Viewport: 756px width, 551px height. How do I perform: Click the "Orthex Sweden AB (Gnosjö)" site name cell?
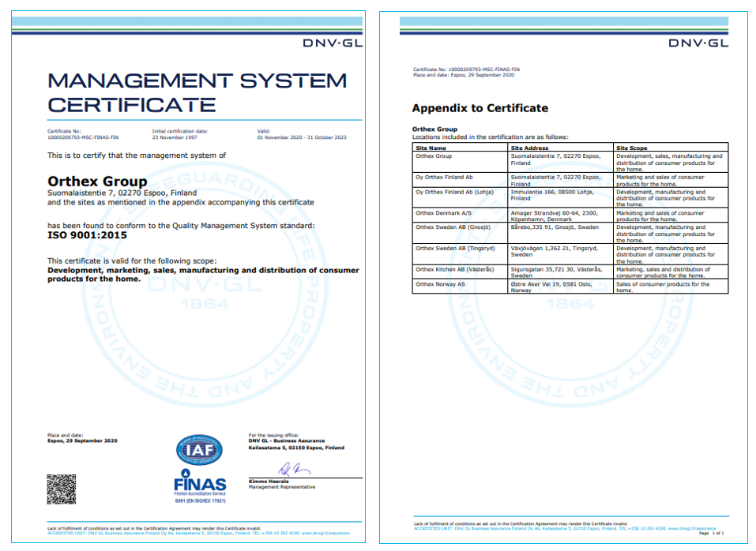click(x=460, y=233)
